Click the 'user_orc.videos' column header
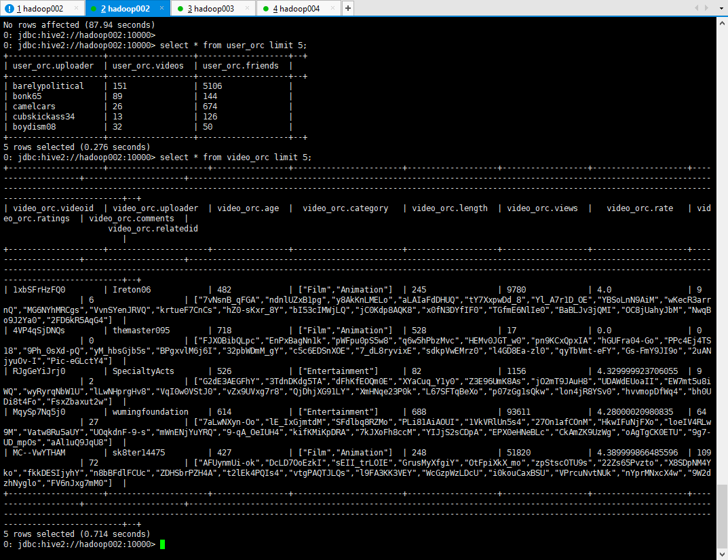The image size is (728, 560). tap(148, 65)
